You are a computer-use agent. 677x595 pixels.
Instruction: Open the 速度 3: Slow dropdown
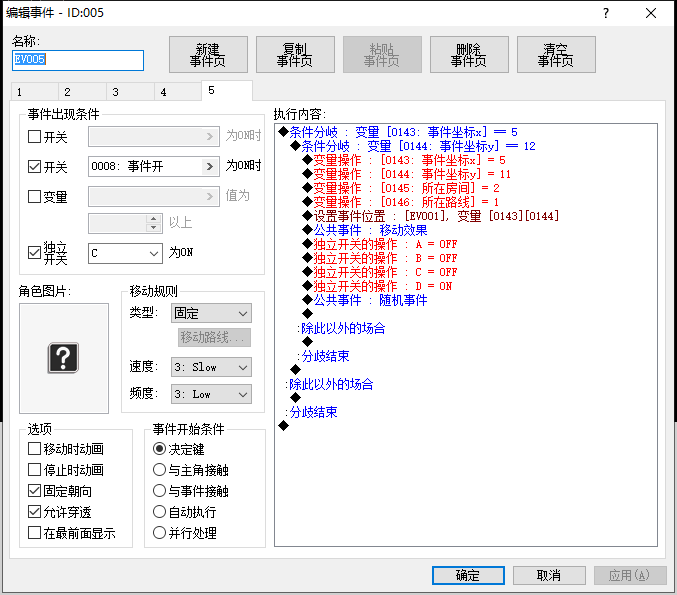click(x=211, y=367)
